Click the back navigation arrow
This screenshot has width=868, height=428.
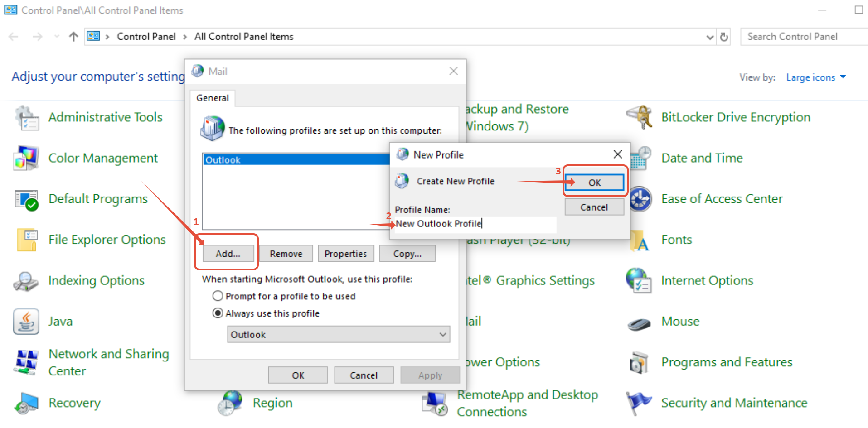pos(14,37)
